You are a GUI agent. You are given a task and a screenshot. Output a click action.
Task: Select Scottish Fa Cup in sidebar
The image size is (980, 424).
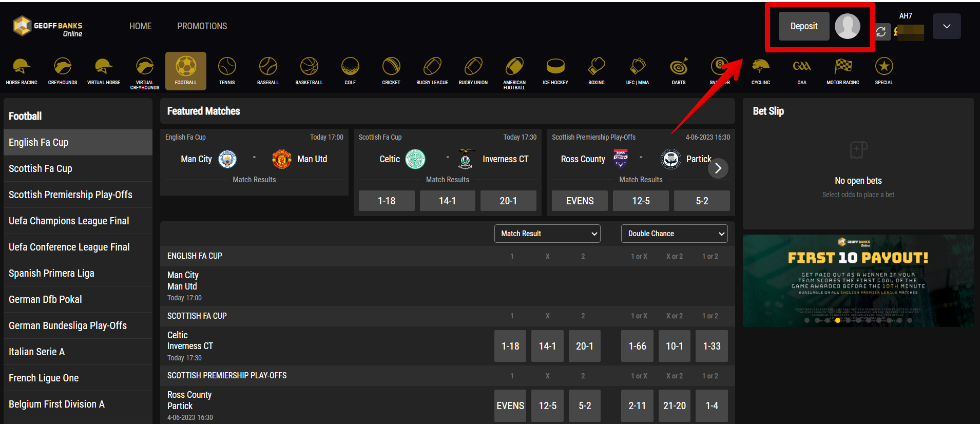point(78,168)
